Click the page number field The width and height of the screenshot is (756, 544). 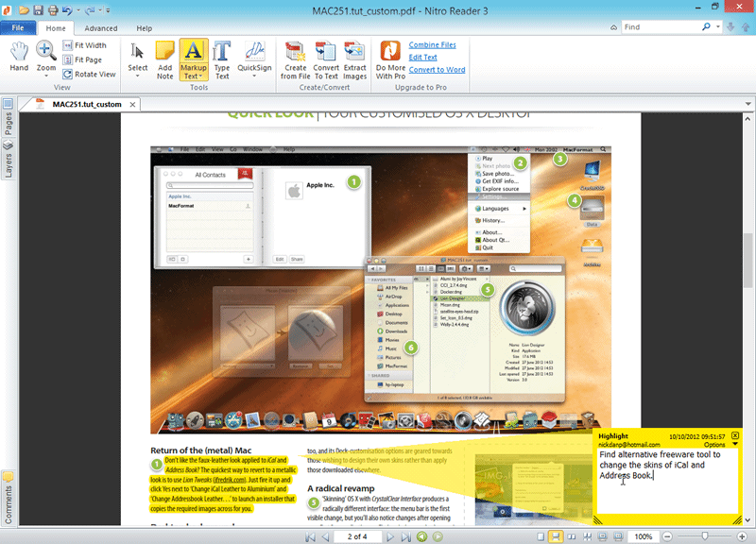pyautogui.click(x=357, y=536)
